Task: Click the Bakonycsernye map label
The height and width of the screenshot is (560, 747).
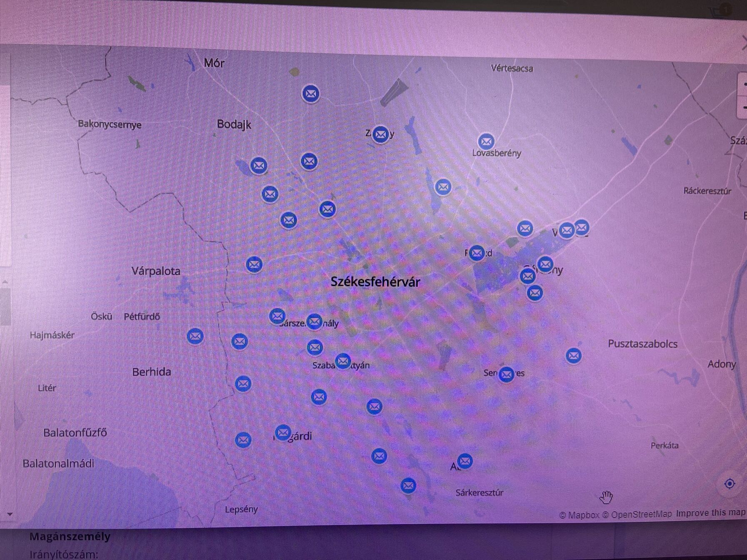Action: pyautogui.click(x=110, y=124)
